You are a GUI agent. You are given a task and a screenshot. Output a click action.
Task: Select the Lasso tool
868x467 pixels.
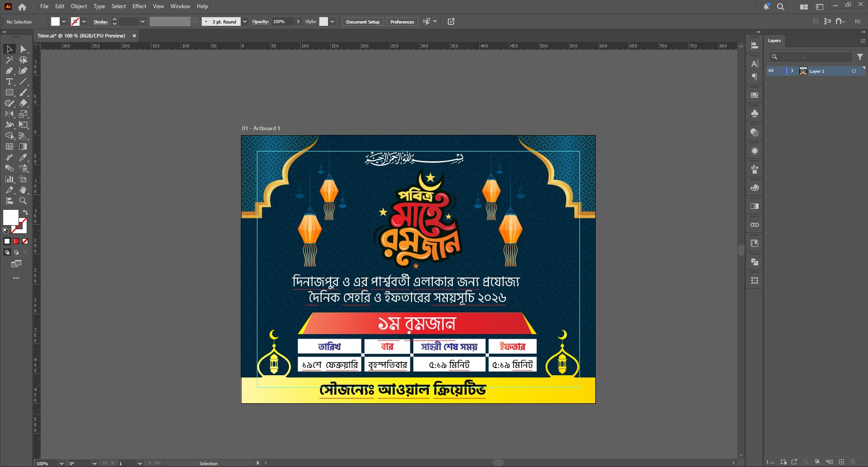pos(24,60)
